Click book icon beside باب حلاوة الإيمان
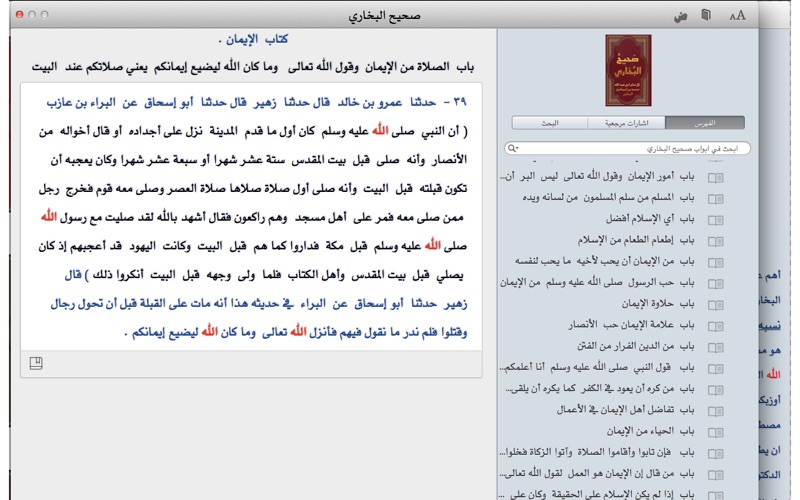Viewport: 800px width, 500px height. [x=715, y=305]
